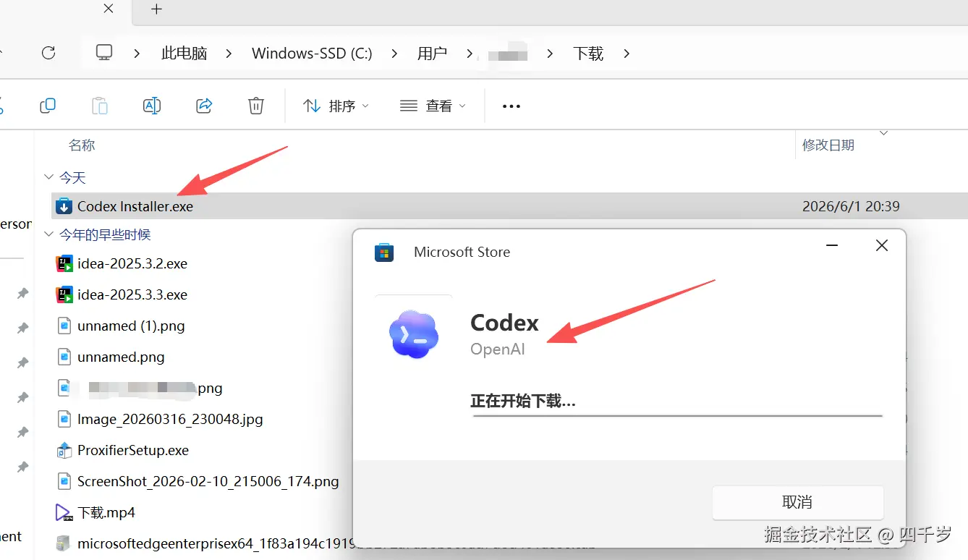Select 下载.mp4 file name
The height and width of the screenshot is (560, 968).
click(106, 512)
